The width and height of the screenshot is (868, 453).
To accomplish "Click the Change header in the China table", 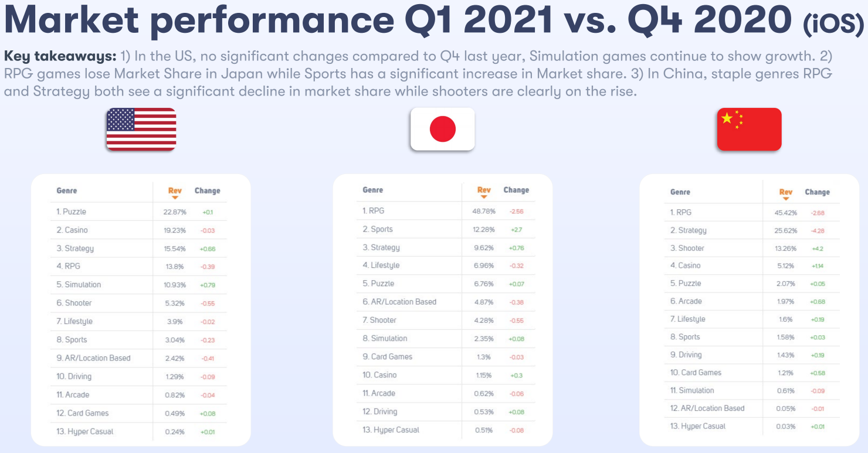I will [817, 192].
